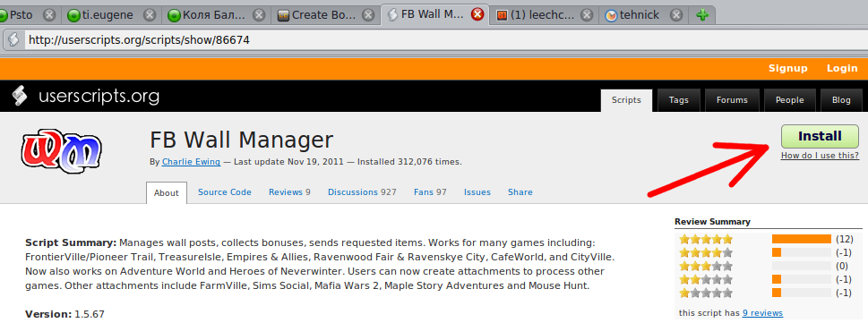Open the Discussions 927 tab
This screenshot has width=868, height=323.
(x=362, y=191)
